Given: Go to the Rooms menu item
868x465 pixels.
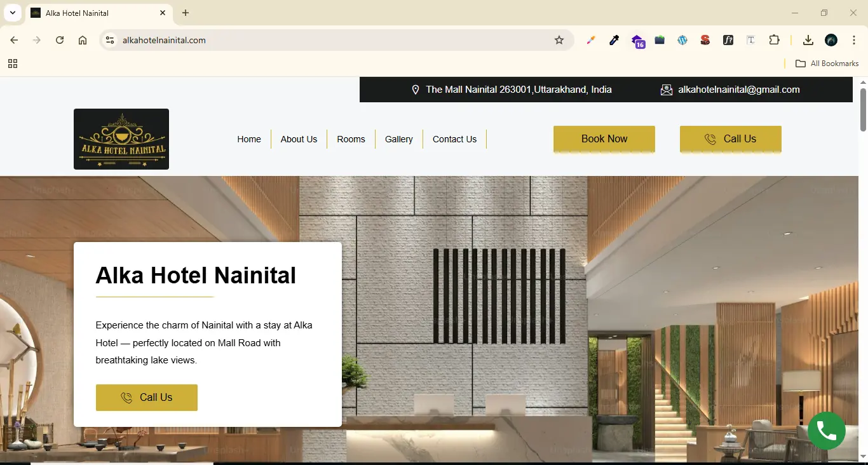Looking at the screenshot, I should 351,139.
